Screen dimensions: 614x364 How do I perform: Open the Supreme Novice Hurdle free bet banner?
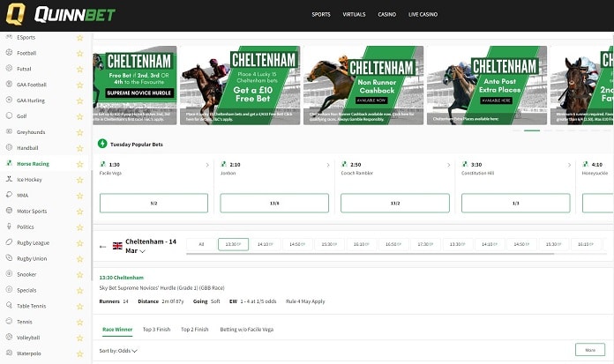(135, 85)
